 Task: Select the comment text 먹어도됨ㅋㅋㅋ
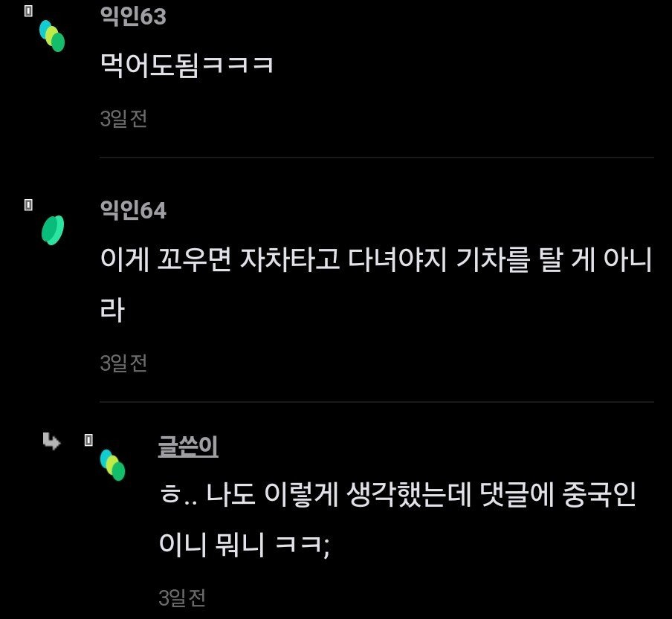coord(187,65)
